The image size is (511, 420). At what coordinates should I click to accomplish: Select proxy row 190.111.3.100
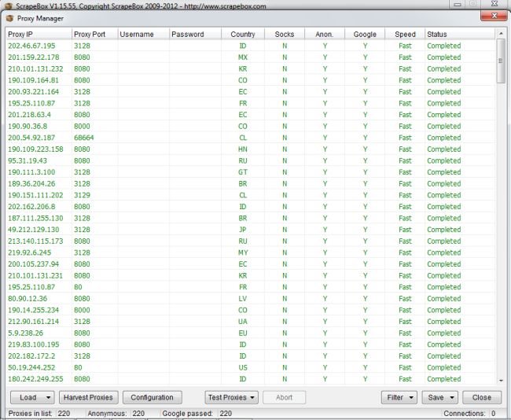click(x=251, y=172)
